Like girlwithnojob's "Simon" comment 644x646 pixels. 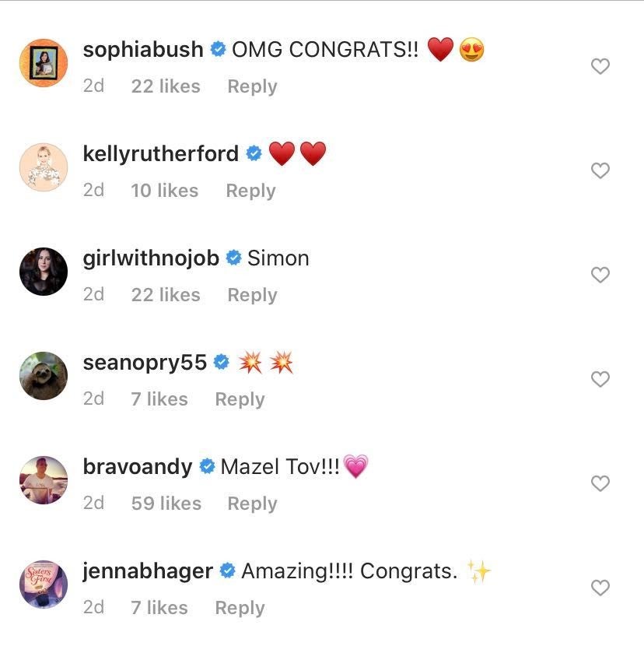(600, 276)
